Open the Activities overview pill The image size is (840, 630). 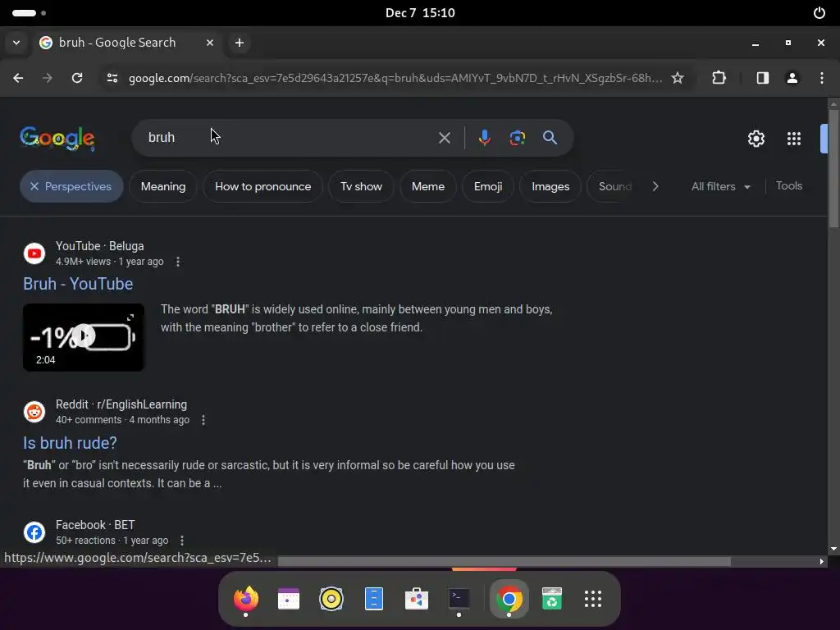29,13
